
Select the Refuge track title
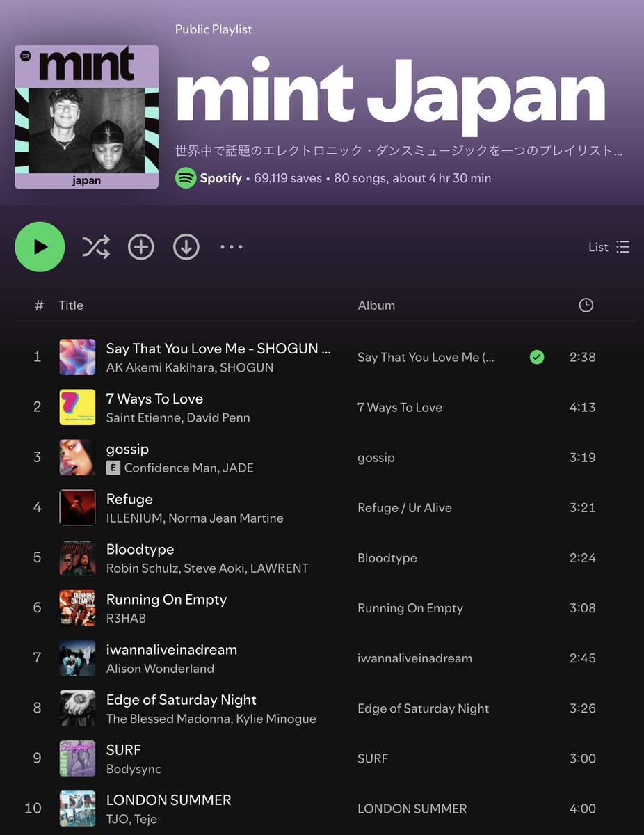[129, 499]
